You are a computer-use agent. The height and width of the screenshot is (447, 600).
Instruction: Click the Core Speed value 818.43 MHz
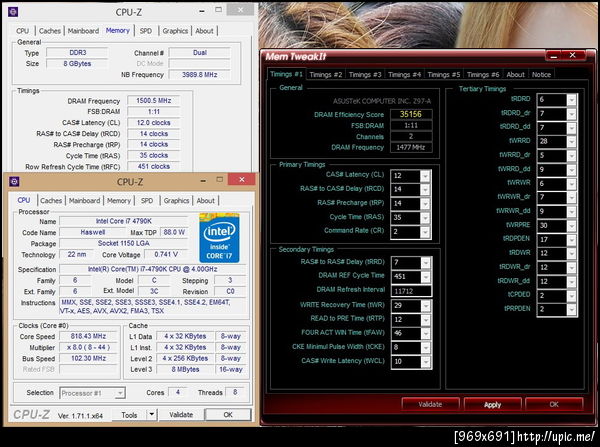(x=88, y=336)
